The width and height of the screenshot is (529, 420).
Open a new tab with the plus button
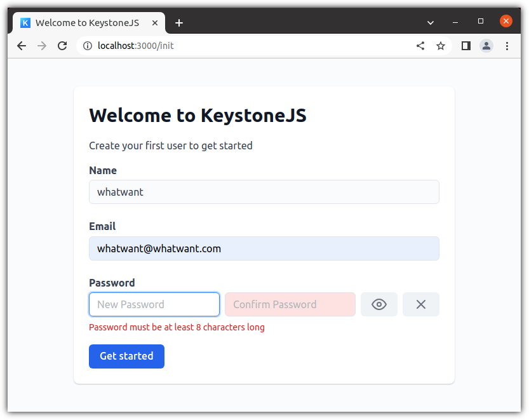pyautogui.click(x=179, y=23)
